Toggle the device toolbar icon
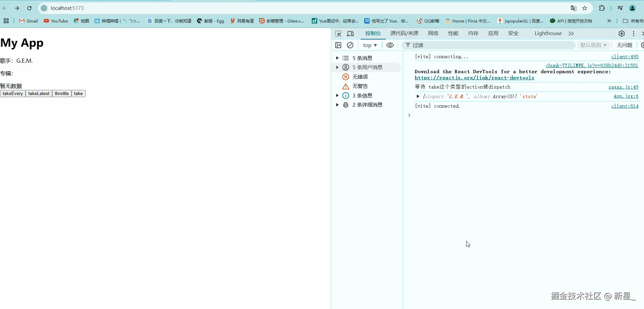Viewport: 644px width, 309px height. (x=350, y=33)
